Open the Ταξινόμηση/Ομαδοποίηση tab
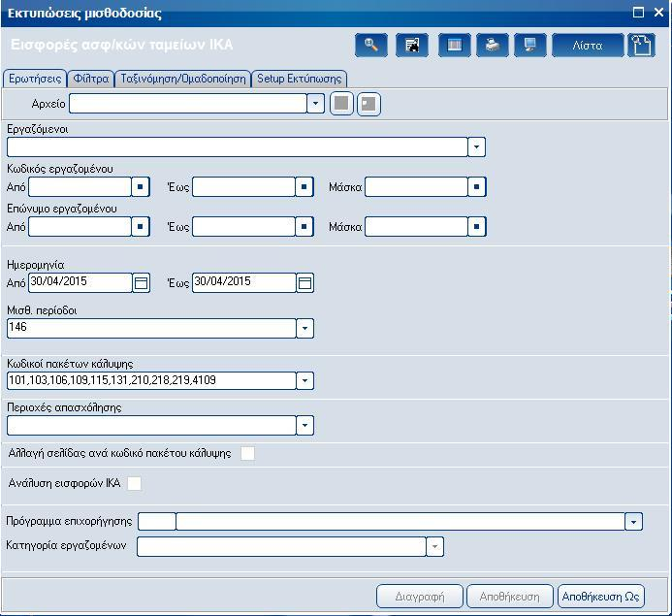 (183, 79)
